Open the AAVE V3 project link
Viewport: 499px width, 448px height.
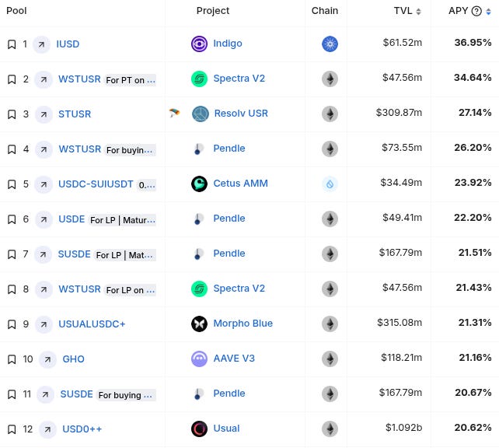click(234, 359)
